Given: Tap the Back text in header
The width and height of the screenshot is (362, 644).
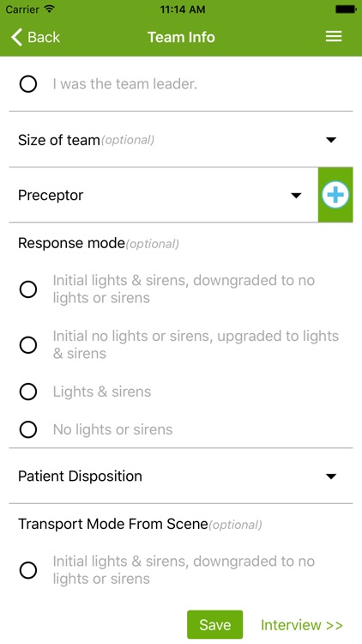Looking at the screenshot, I should click(x=44, y=38).
